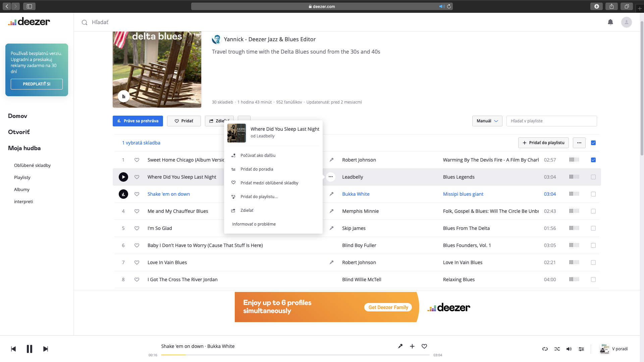The image size is (644, 362).
Task: Open audio settings equalizer icon
Action: click(581, 349)
